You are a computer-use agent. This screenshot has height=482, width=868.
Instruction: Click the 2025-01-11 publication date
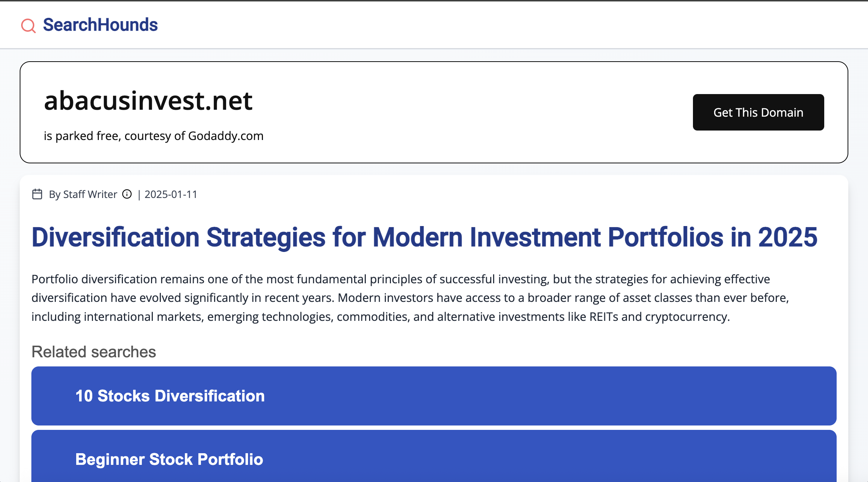click(x=171, y=195)
